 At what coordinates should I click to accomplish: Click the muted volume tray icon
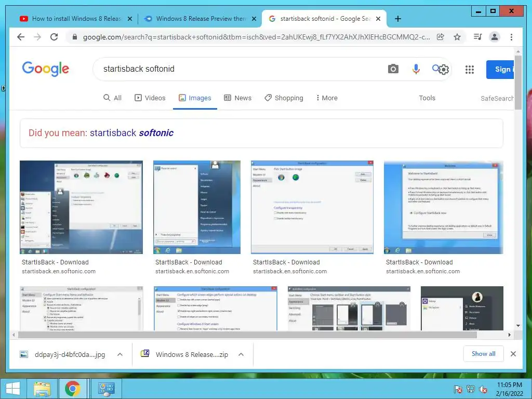coord(483,390)
